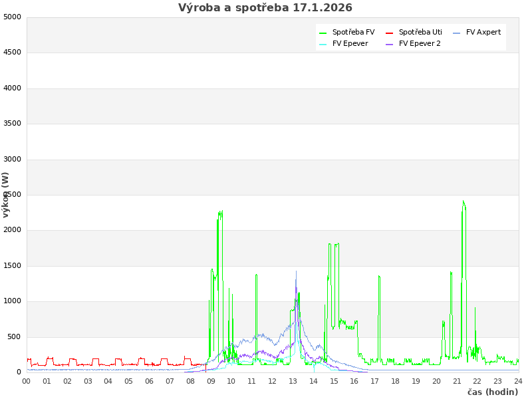
Task: Click the purple FV Epever 2 legend line
Action: click(x=390, y=44)
